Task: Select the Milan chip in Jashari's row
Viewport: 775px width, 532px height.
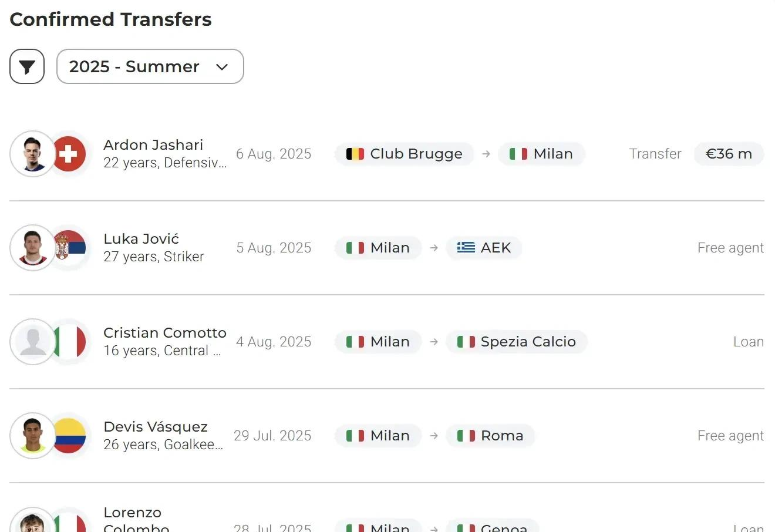Action: pos(541,154)
